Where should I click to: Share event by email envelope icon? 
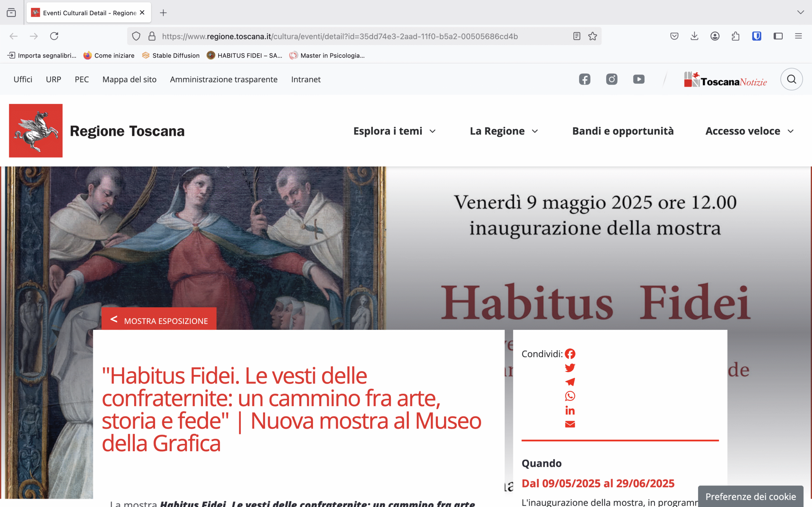(x=570, y=424)
